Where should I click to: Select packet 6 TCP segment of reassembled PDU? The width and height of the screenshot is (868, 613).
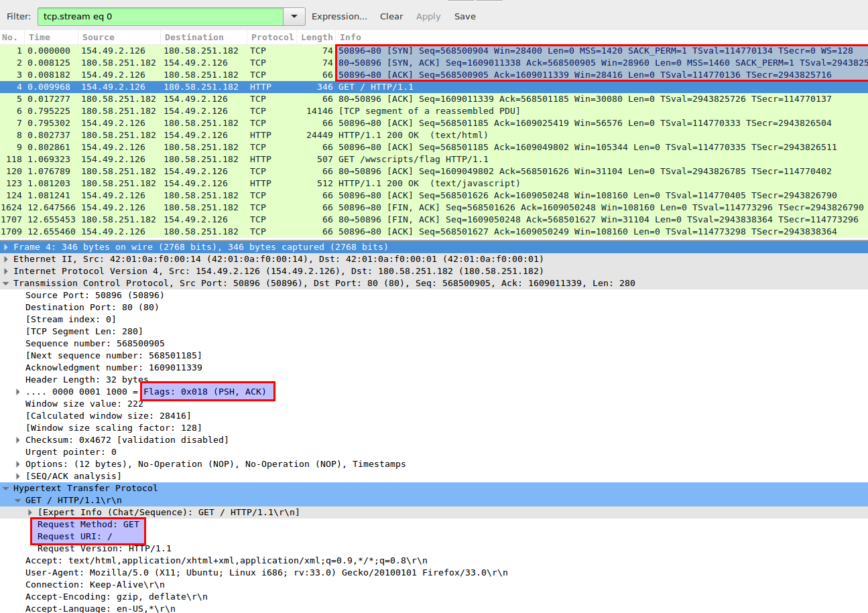pyautogui.click(x=434, y=111)
